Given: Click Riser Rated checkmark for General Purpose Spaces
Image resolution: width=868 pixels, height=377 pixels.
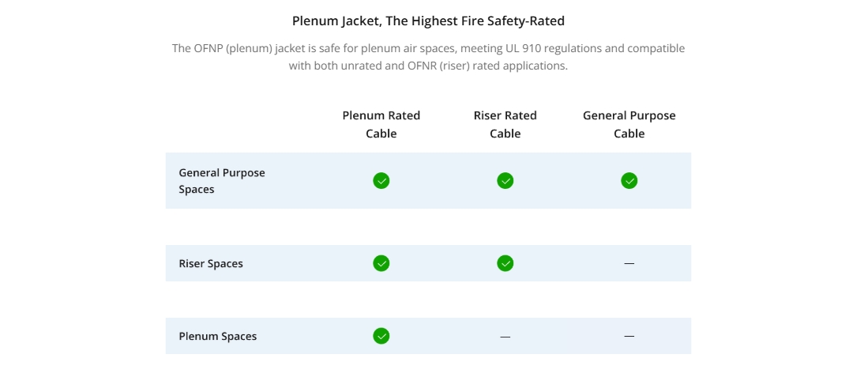Looking at the screenshot, I should (505, 180).
